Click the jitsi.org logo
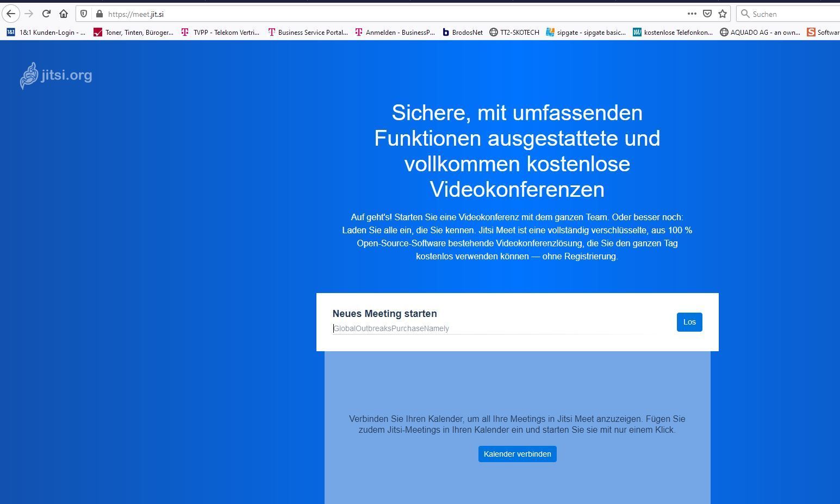This screenshot has width=840, height=504. (x=56, y=76)
